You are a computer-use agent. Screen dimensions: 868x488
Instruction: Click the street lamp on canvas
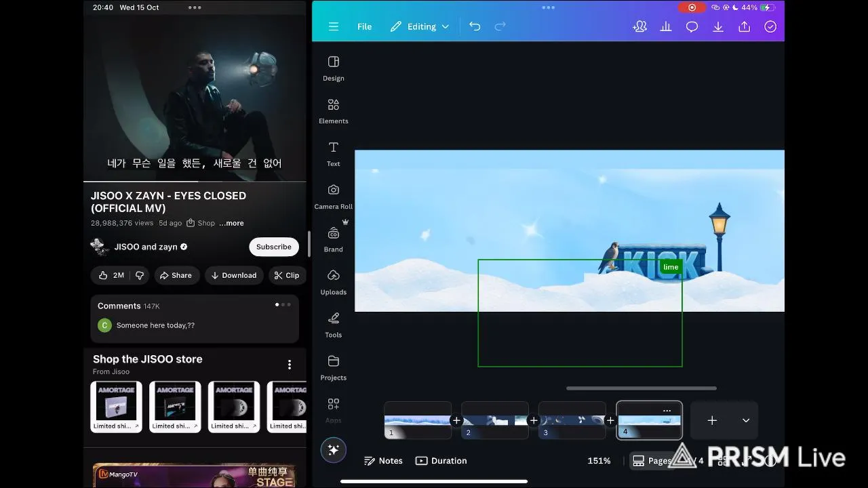click(x=719, y=235)
